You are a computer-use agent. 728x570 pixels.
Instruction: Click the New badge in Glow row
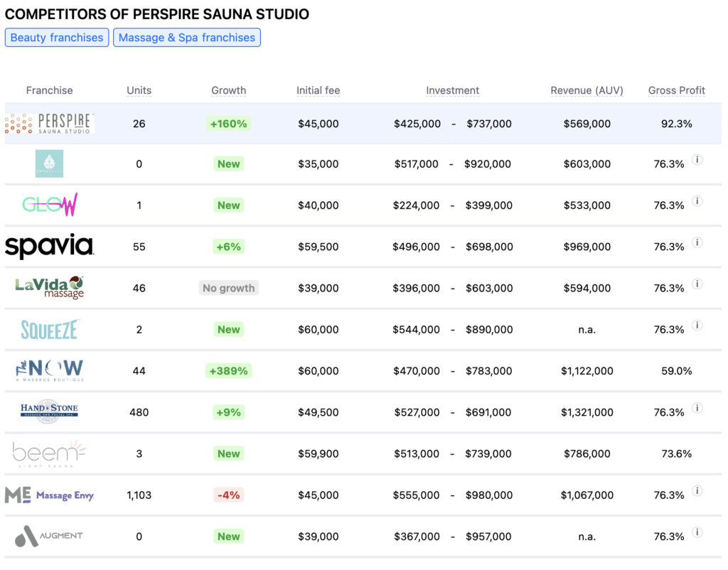click(228, 205)
